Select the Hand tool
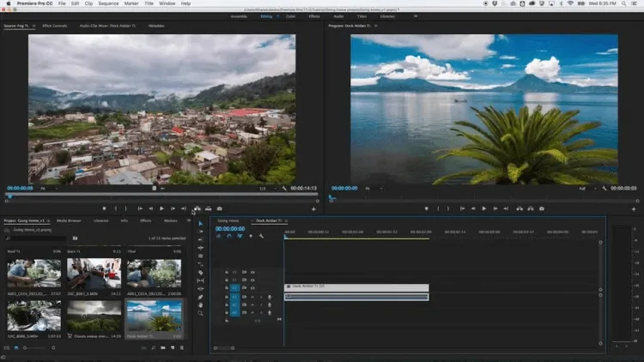 pos(201,305)
